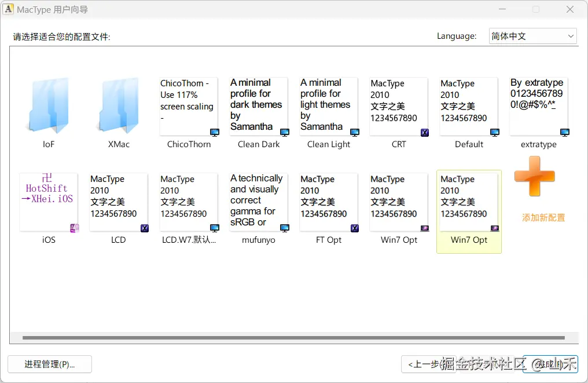This screenshot has height=383, width=588.
Task: Select the Default profile preview
Action: click(469, 106)
